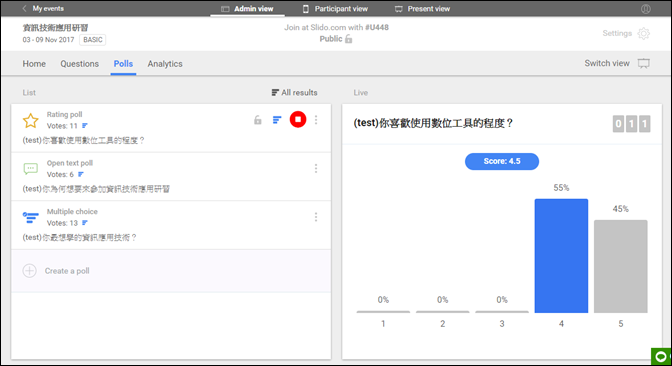The width and height of the screenshot is (672, 366).
Task: Select the Multiple choice poll row title
Action: point(72,212)
